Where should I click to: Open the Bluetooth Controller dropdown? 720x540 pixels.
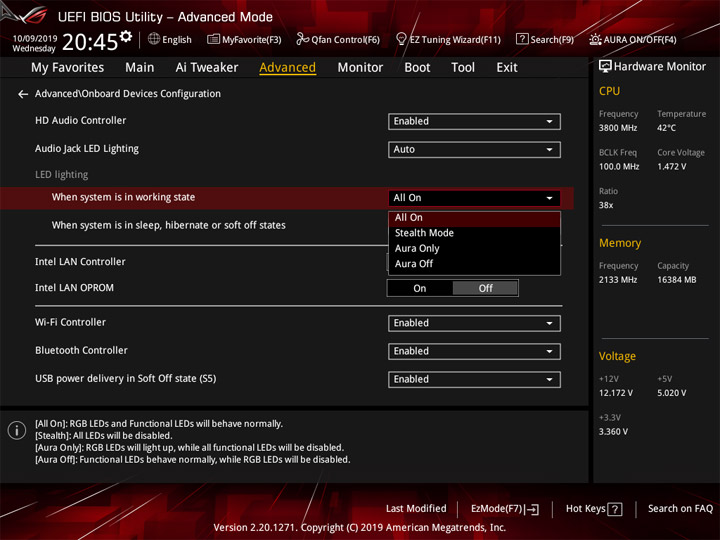[x=474, y=351]
